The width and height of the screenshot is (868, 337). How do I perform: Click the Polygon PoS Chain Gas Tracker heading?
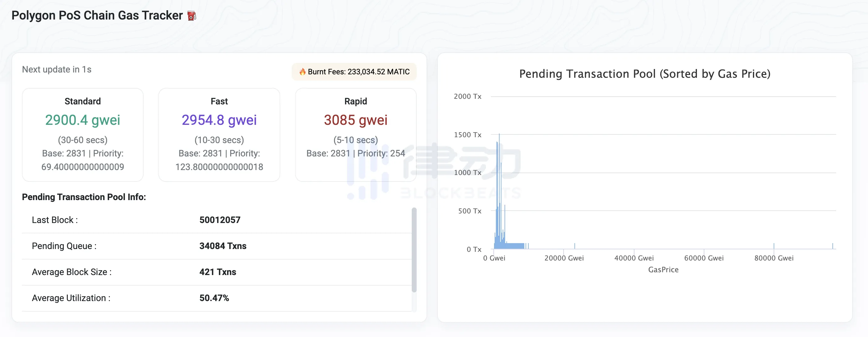pyautogui.click(x=97, y=15)
